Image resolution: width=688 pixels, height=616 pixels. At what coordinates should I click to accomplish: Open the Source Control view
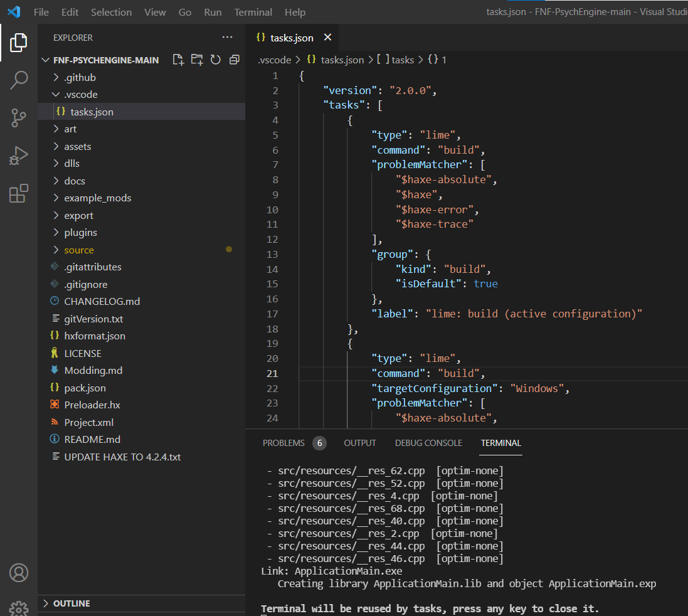pos(19,117)
